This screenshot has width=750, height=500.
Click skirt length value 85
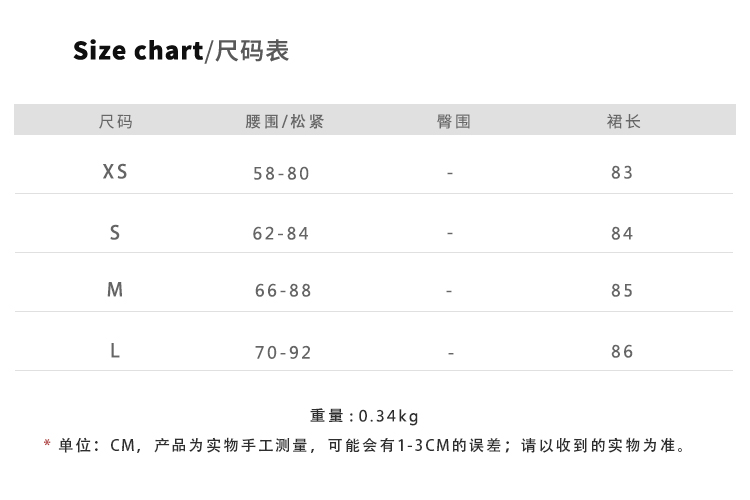coord(622,291)
